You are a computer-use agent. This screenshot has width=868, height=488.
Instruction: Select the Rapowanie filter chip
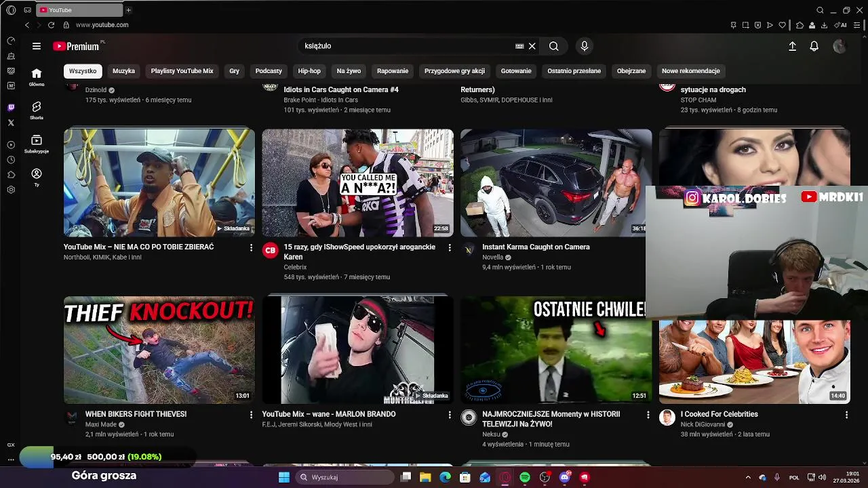pyautogui.click(x=393, y=70)
